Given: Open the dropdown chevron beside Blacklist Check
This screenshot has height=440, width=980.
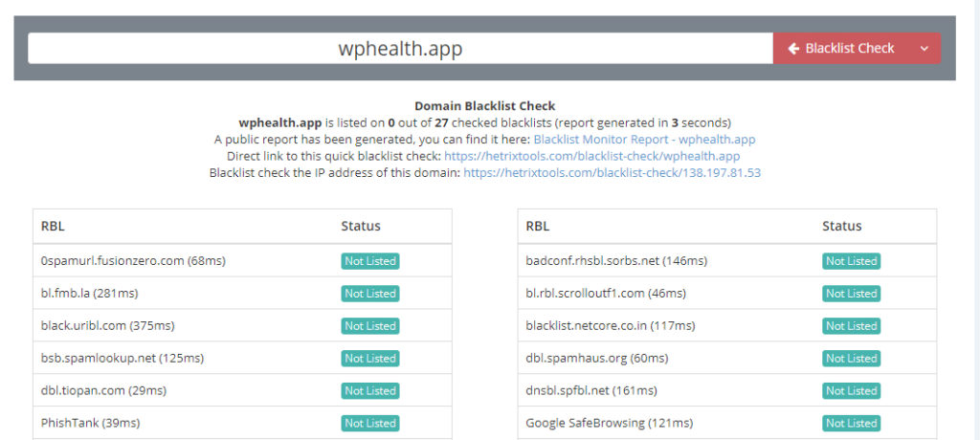Looking at the screenshot, I should [x=924, y=49].
